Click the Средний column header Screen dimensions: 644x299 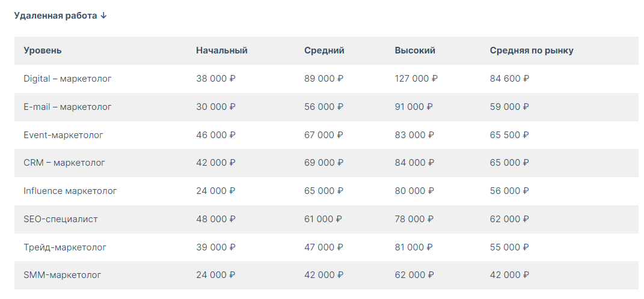[x=325, y=50]
